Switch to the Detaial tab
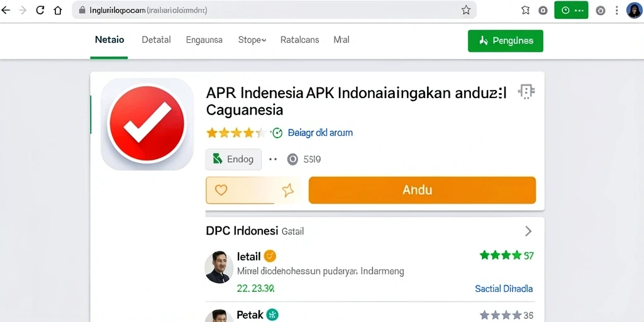The width and height of the screenshot is (644, 322). coord(156,40)
